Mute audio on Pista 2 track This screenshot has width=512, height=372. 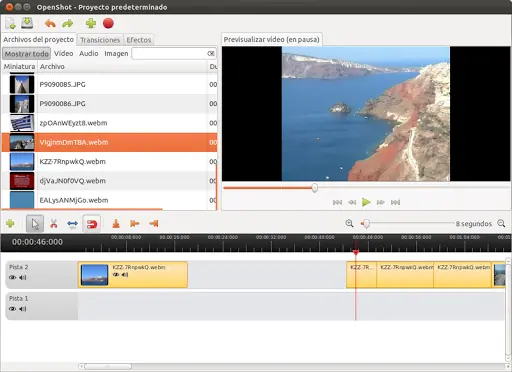pyautogui.click(x=23, y=277)
